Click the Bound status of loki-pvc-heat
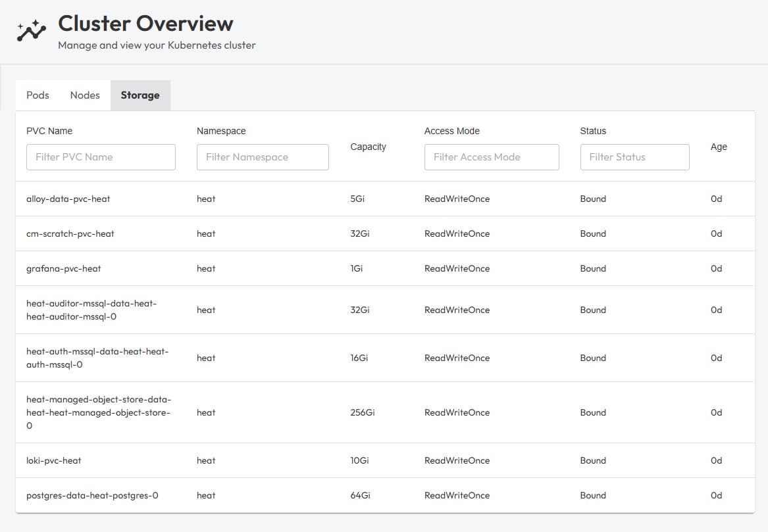 click(593, 460)
